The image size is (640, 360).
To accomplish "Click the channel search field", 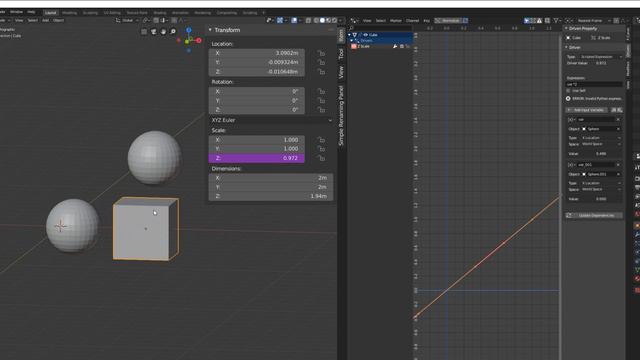I will [x=380, y=28].
